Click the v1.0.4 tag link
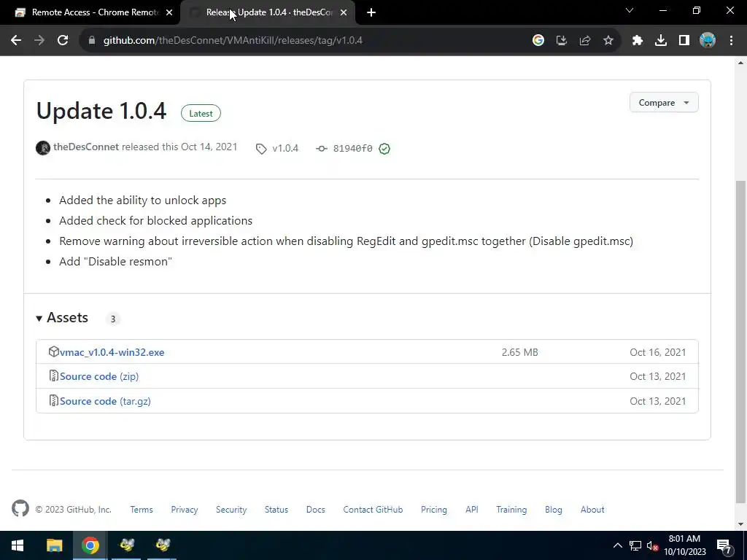Screen dimensions: 747x560 285,149
